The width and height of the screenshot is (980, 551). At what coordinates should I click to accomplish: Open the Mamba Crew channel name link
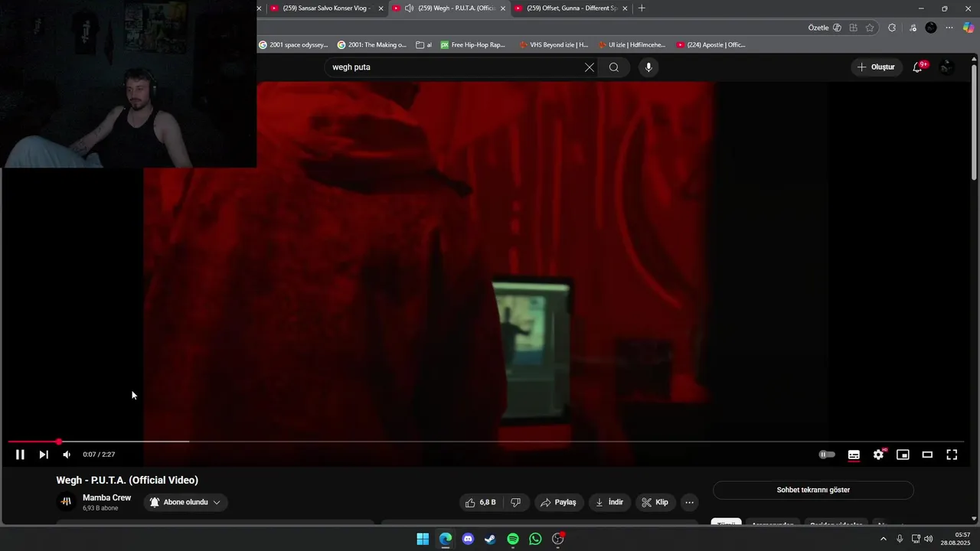(106, 497)
